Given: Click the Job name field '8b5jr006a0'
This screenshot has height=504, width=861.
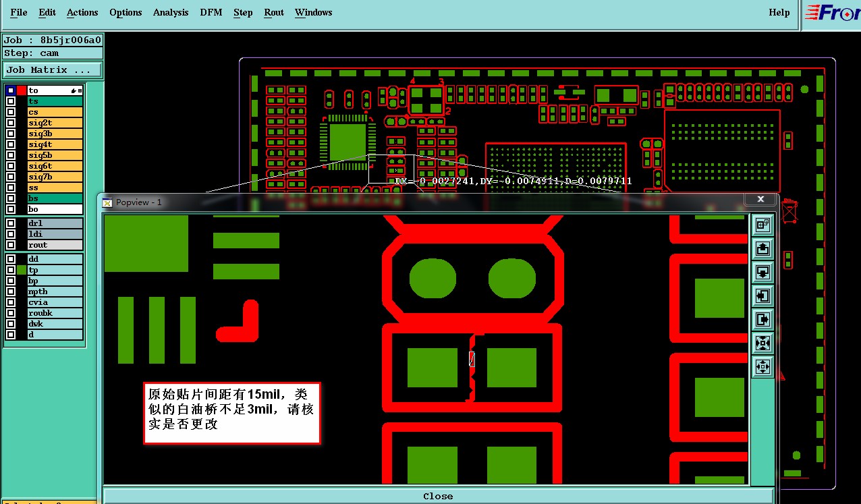Looking at the screenshot, I should pyautogui.click(x=53, y=40).
